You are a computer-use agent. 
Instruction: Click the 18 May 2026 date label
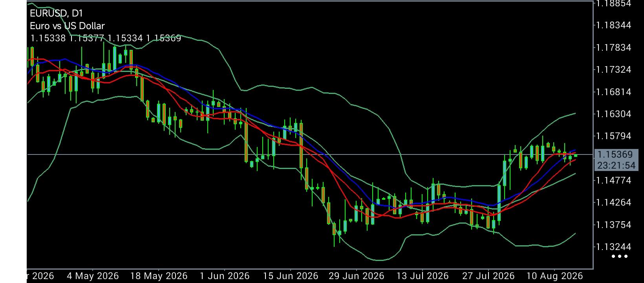(159, 276)
